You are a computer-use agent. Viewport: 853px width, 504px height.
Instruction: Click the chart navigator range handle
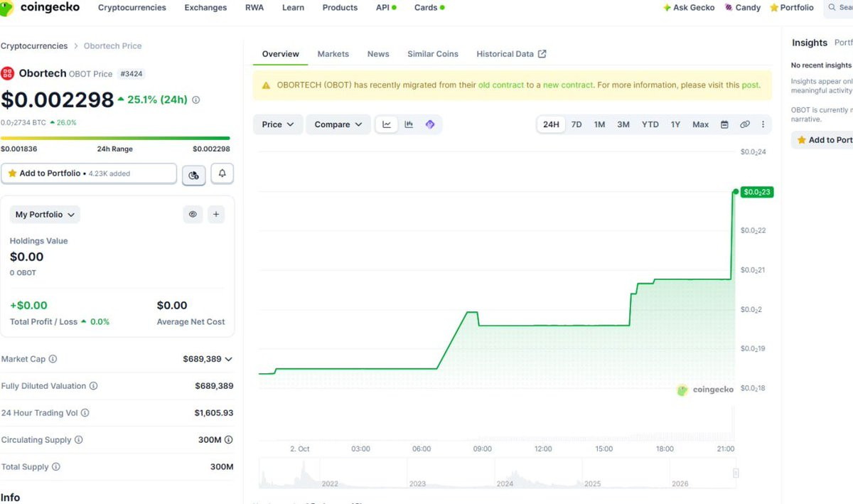pyautogui.click(x=736, y=473)
